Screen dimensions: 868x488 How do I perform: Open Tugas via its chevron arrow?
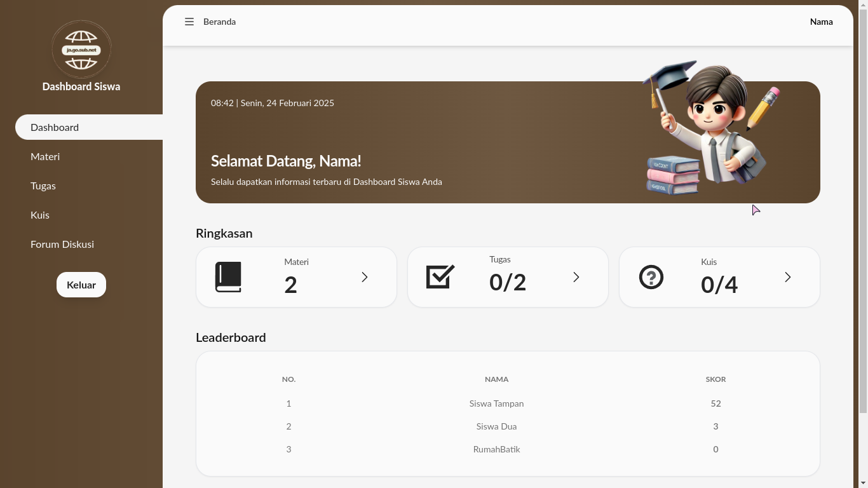[576, 277]
